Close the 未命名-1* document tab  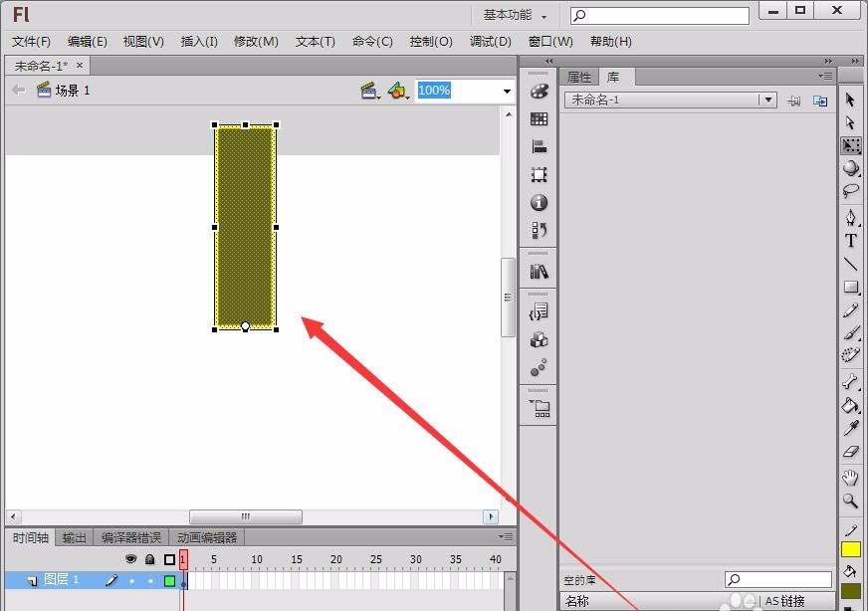80,66
